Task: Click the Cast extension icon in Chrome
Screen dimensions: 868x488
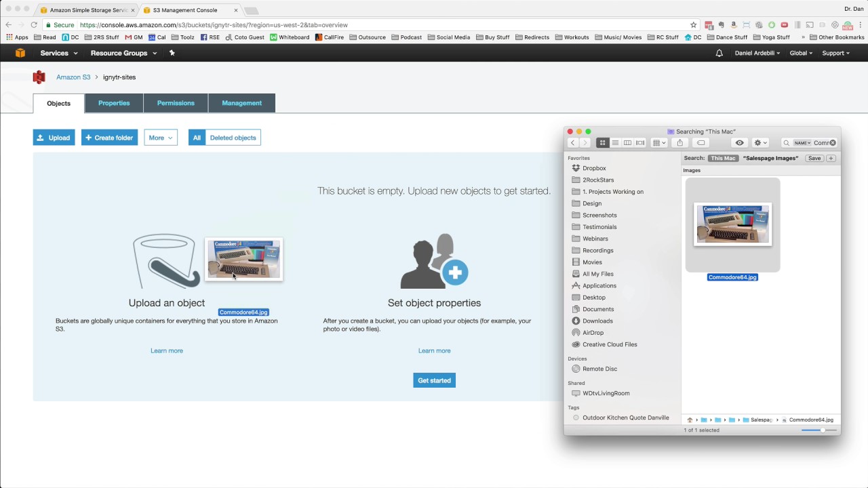Action: click(810, 25)
